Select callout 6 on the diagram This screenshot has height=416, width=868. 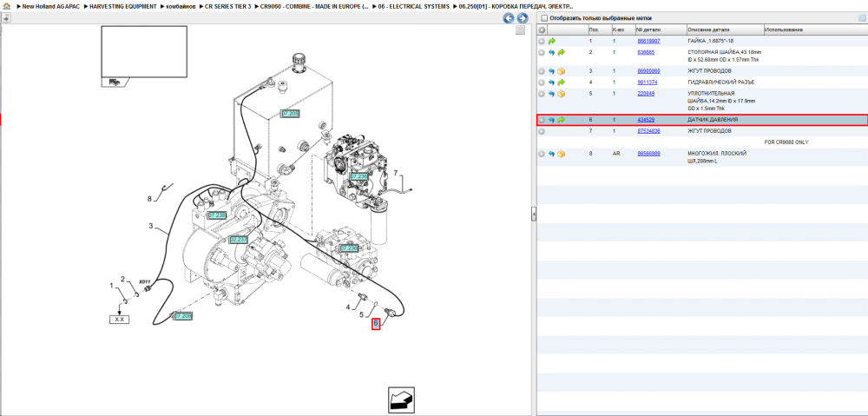376,323
